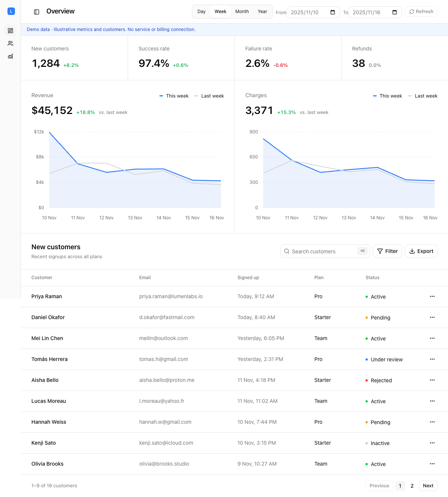The width and height of the screenshot is (448, 497).
Task: Click the Under review status
Action: point(384,359)
